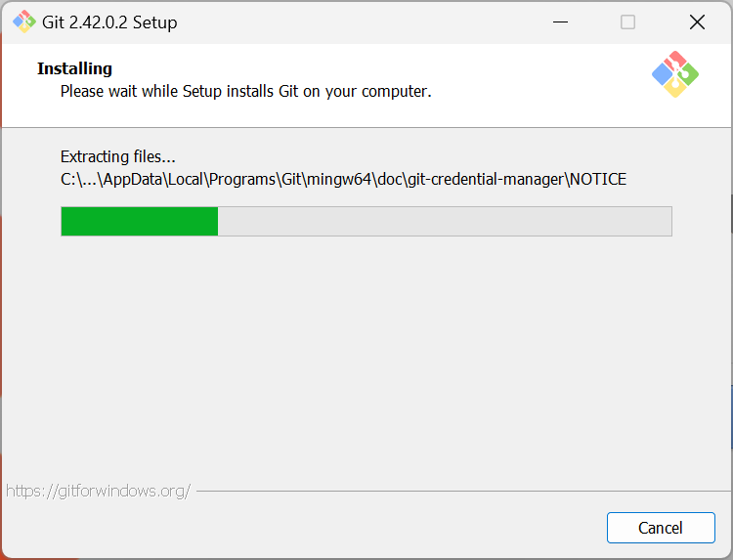Click the "C:\..." start of the file path
This screenshot has height=560, width=733.
(x=77, y=179)
